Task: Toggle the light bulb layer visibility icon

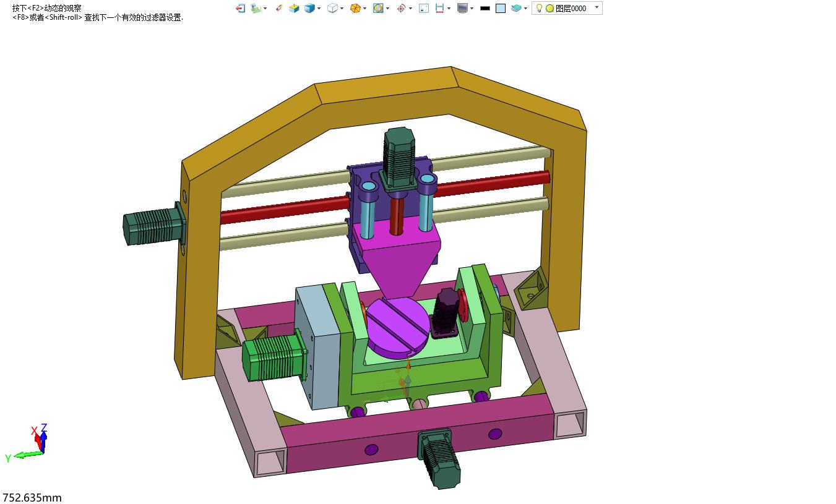Action: 539,8
